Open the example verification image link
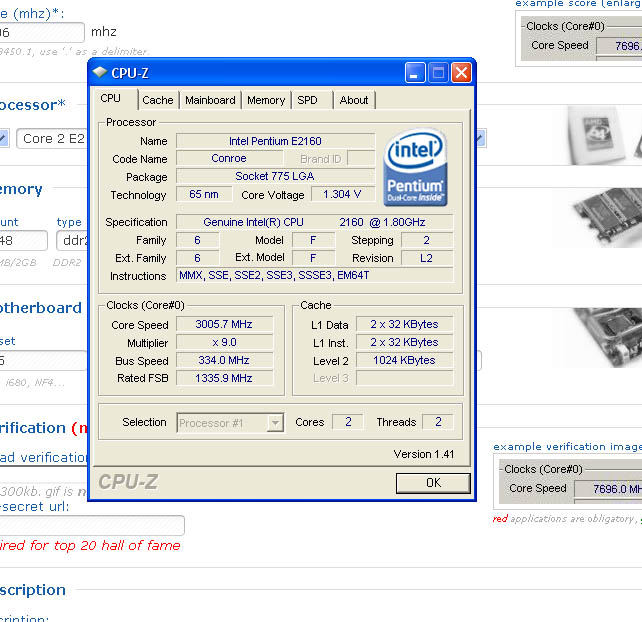642x622 pixels. [567, 447]
